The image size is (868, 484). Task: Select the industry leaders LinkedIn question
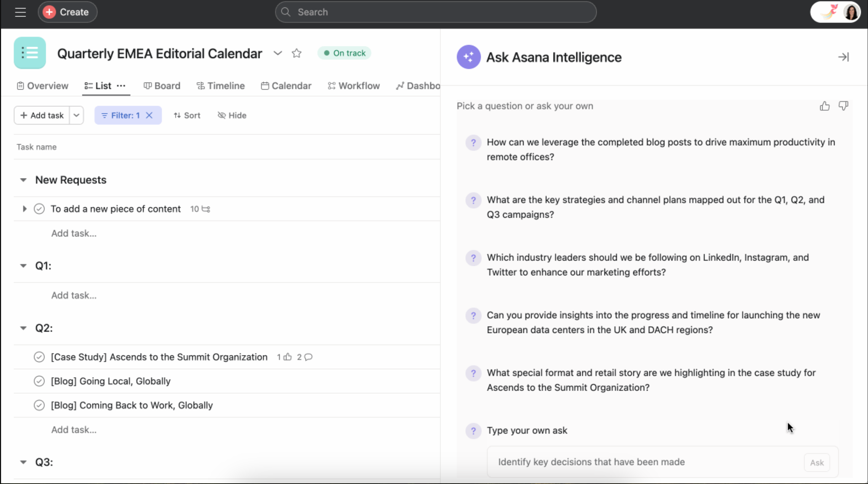648,265
